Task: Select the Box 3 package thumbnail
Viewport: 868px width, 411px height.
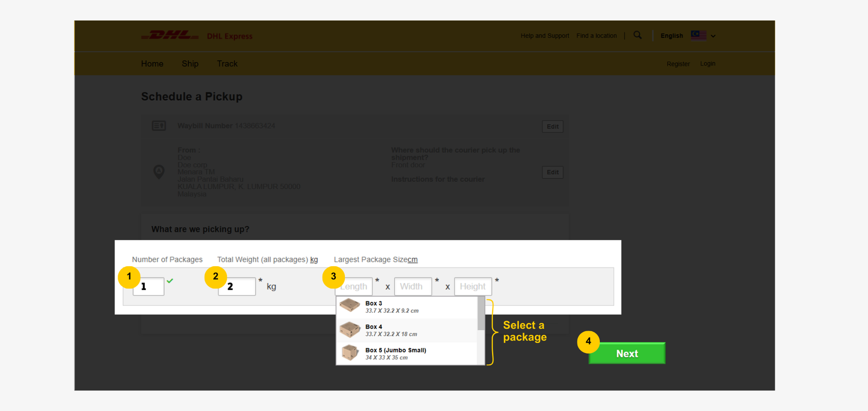Action: (350, 306)
